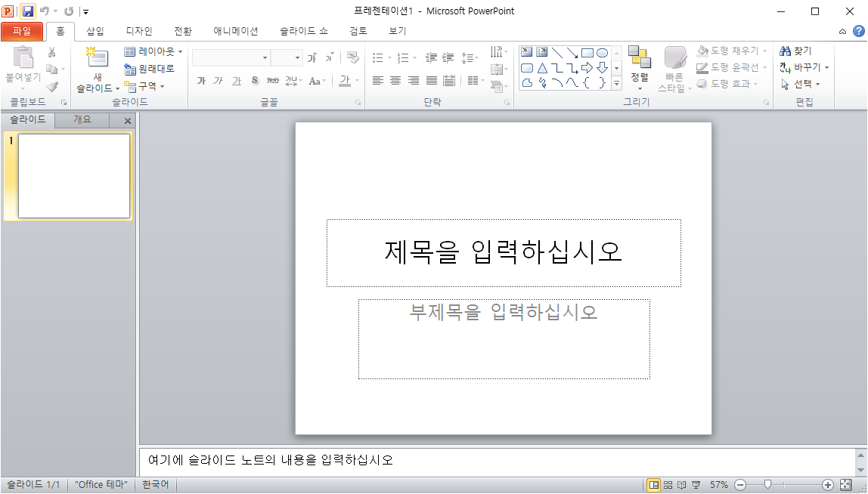The image size is (868, 494).
Task: Open the font color dropdown arrow
Action: coord(357,81)
